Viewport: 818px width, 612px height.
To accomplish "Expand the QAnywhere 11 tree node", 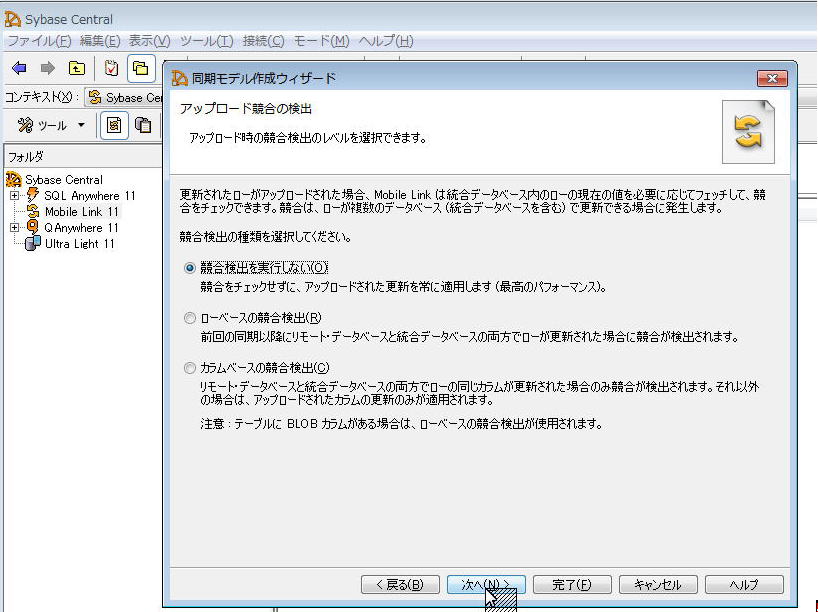I will click(x=15, y=228).
